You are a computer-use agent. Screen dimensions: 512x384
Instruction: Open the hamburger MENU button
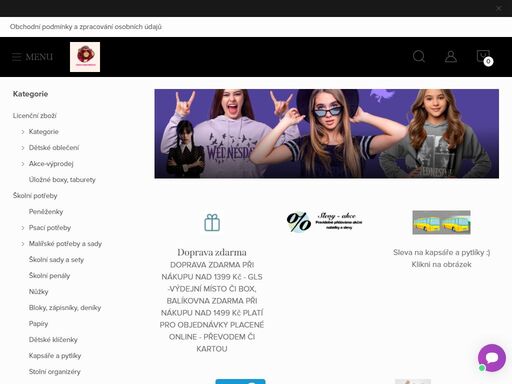pyautogui.click(x=32, y=57)
